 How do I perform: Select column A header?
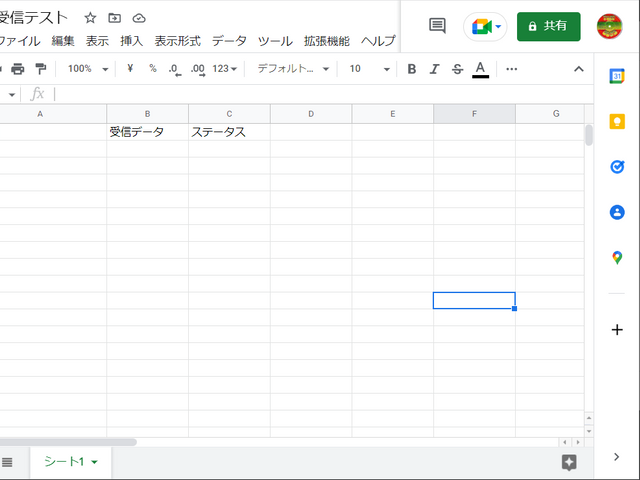coord(53,114)
